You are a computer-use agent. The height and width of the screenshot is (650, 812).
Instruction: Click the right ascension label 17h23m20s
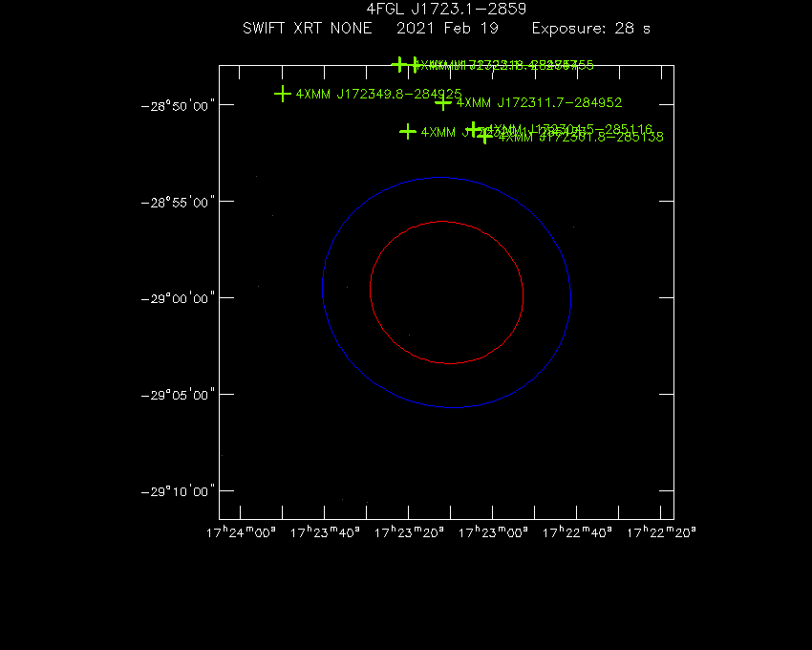click(x=409, y=532)
